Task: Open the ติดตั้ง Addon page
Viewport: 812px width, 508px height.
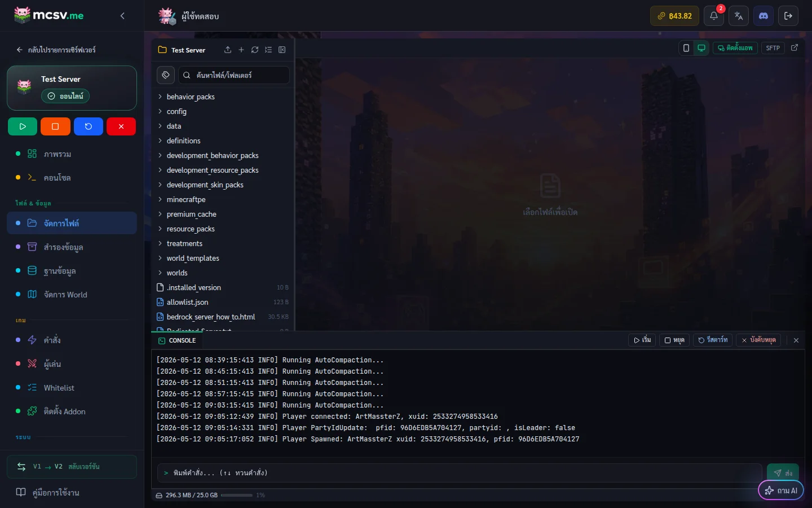Action: 72,411
